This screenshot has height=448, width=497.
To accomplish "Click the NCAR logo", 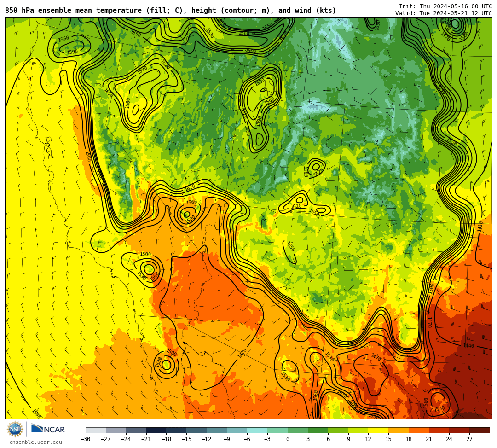I will pyautogui.click(x=48, y=429).
